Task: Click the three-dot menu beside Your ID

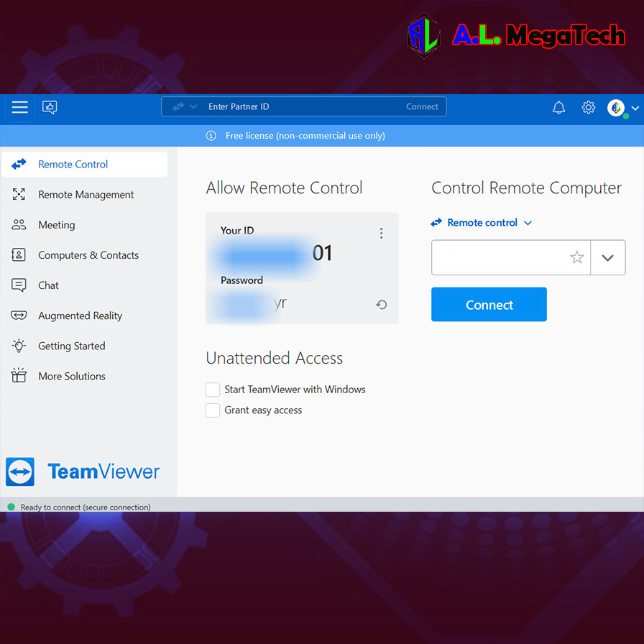Action: click(x=381, y=233)
